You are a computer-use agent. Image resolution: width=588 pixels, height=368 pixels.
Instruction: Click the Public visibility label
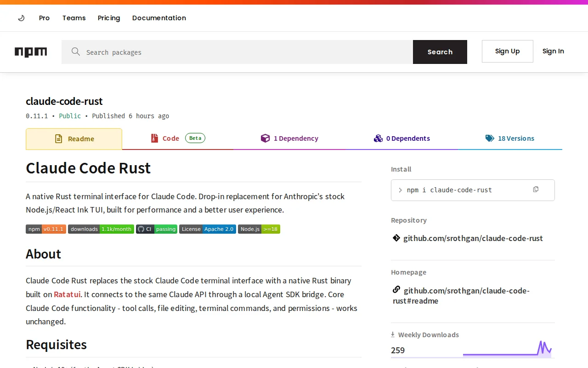pyautogui.click(x=70, y=116)
